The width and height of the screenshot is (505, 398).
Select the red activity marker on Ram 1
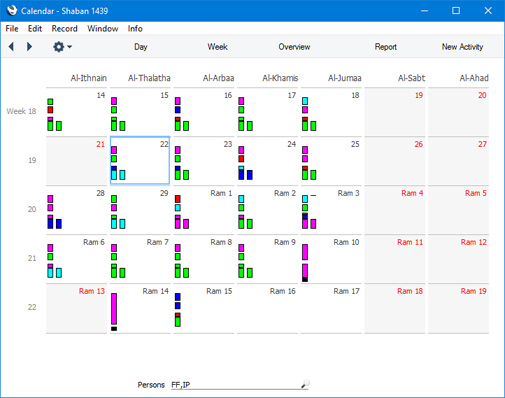178,199
